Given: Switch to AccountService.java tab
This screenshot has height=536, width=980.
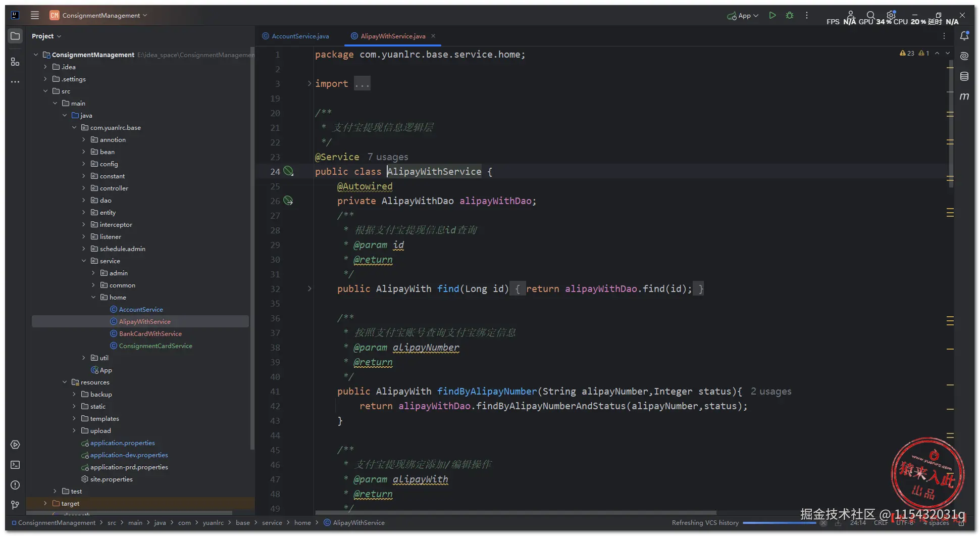Looking at the screenshot, I should click(295, 36).
